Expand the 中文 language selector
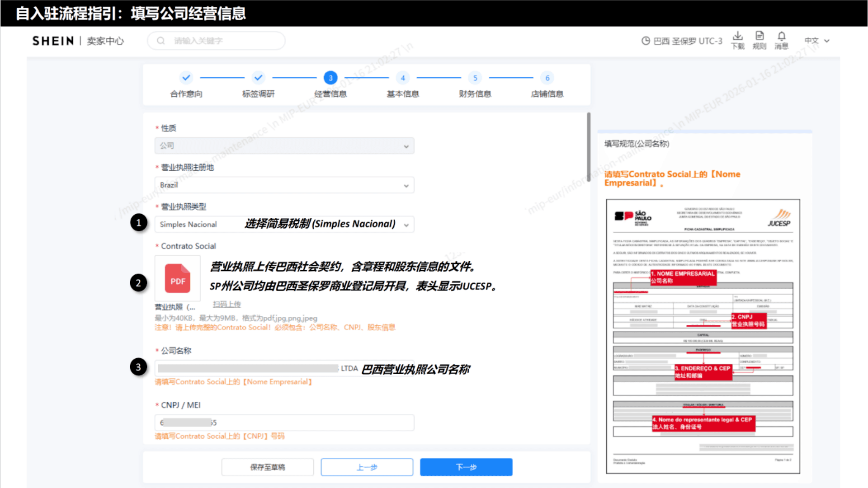This screenshot has height=488, width=868. click(x=817, y=41)
